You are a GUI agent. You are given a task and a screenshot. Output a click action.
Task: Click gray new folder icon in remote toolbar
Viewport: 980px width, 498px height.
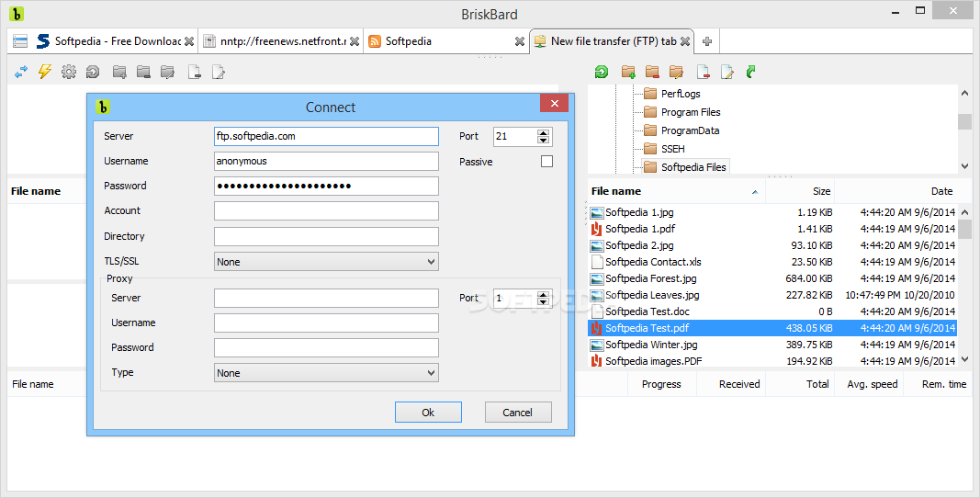(x=120, y=72)
